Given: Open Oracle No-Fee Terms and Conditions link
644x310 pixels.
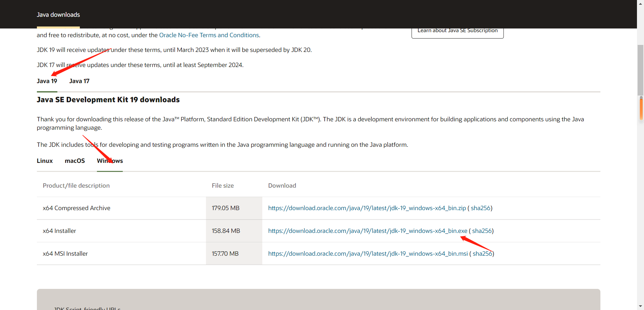Looking at the screenshot, I should point(209,35).
